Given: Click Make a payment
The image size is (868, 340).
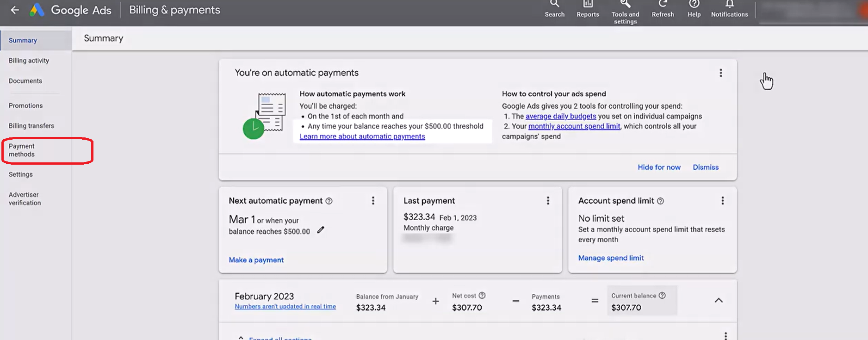Looking at the screenshot, I should pos(256,260).
